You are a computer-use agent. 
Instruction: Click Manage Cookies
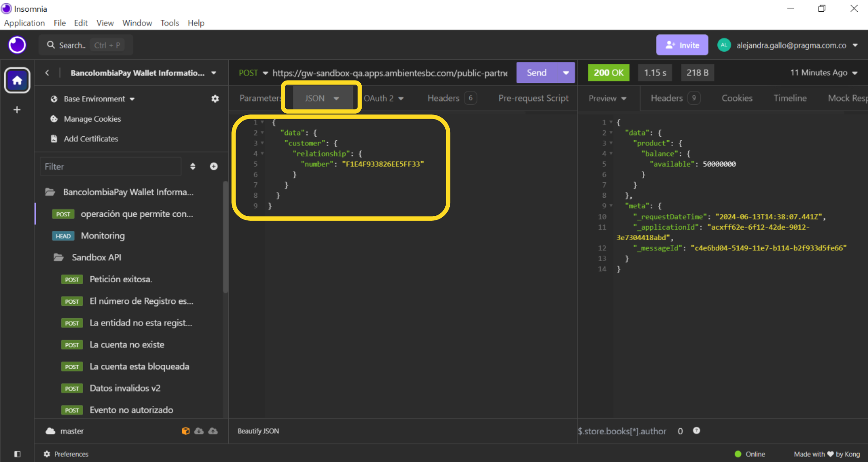[92, 119]
